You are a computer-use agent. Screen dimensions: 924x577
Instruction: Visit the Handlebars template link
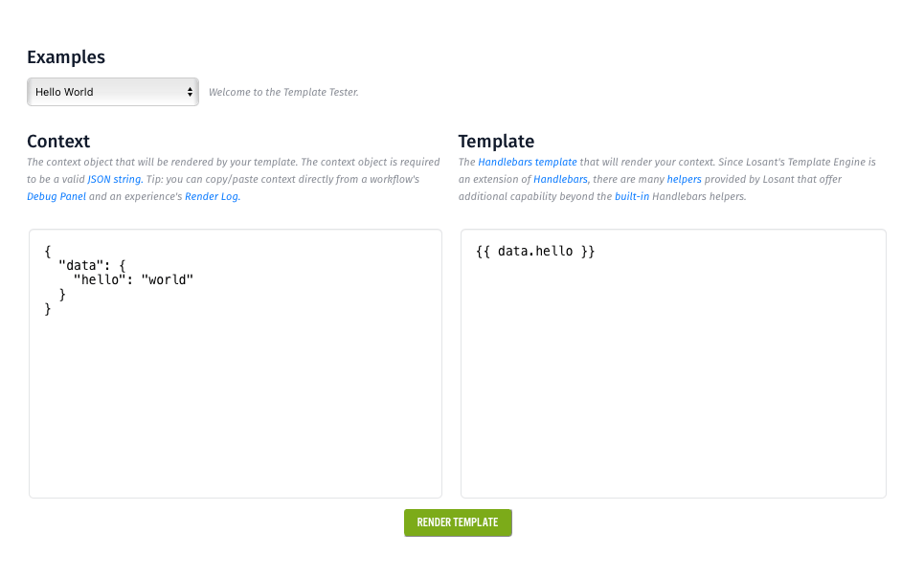pyautogui.click(x=528, y=162)
